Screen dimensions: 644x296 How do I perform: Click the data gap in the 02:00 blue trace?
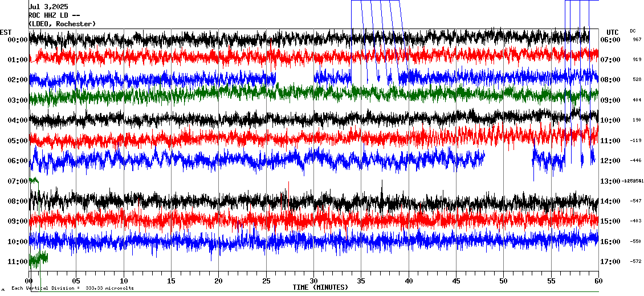point(295,78)
